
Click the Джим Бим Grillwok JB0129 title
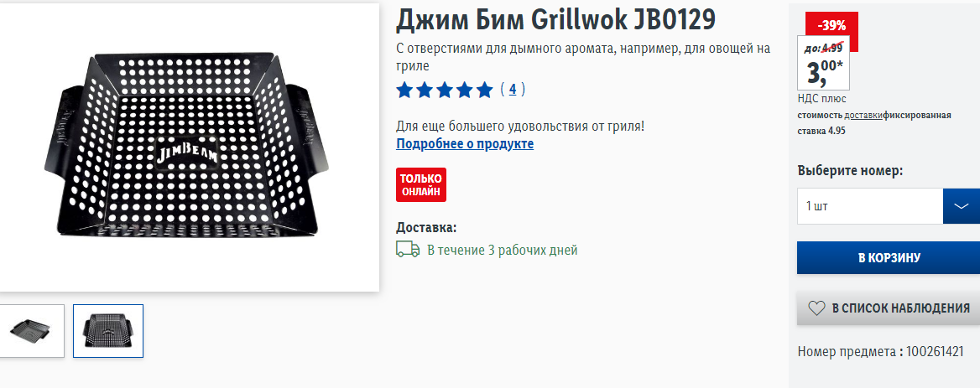555,21
